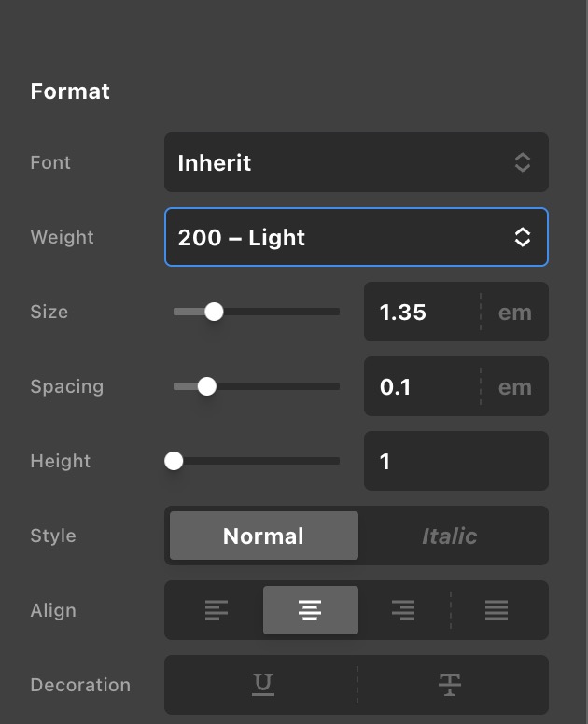This screenshot has height=724, width=588.
Task: Select the align left icon
Action: (216, 611)
